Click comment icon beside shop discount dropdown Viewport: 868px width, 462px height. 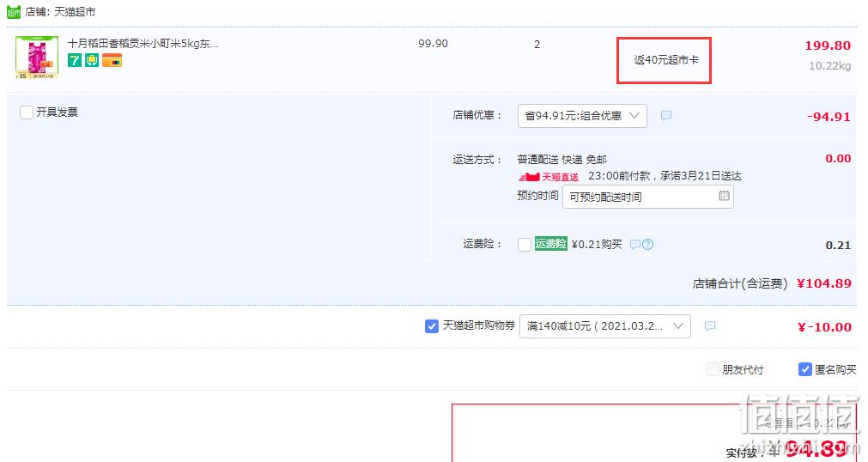click(x=666, y=116)
